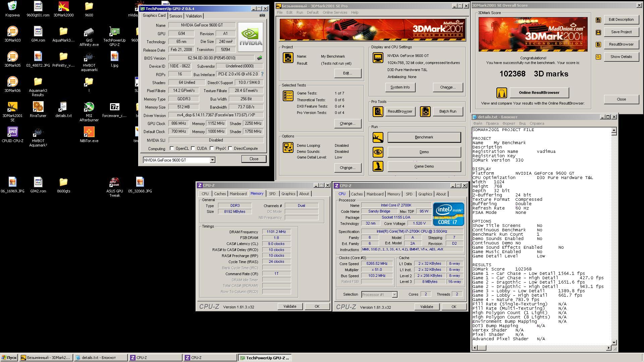Viewport: 644px width, 362px height.
Task: Click the Game Demo joystick icon
Action: pyautogui.click(x=378, y=166)
